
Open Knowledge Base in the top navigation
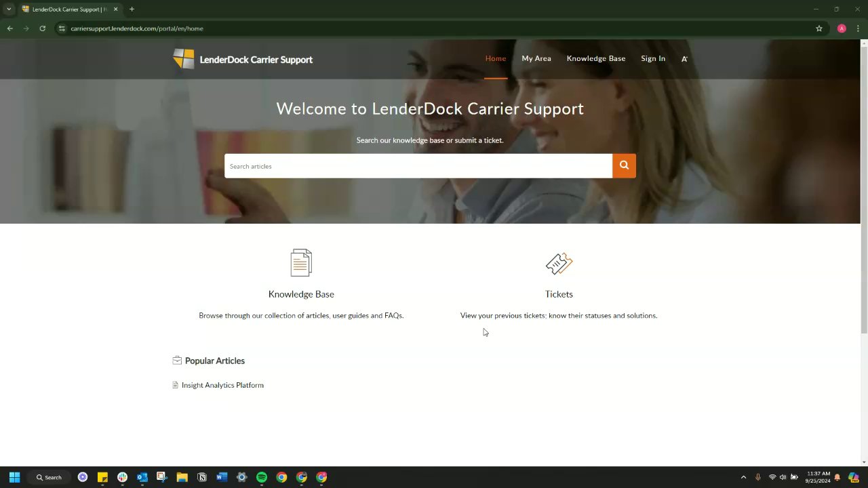tap(596, 58)
